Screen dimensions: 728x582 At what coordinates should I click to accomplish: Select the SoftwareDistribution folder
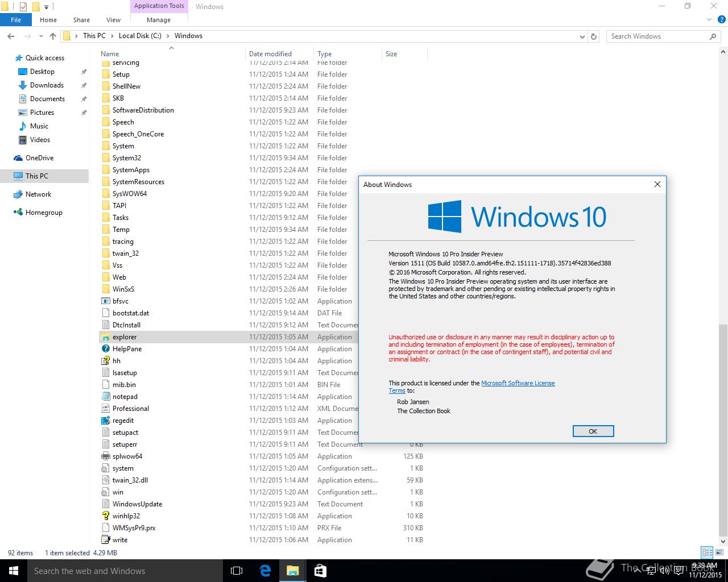(143, 110)
